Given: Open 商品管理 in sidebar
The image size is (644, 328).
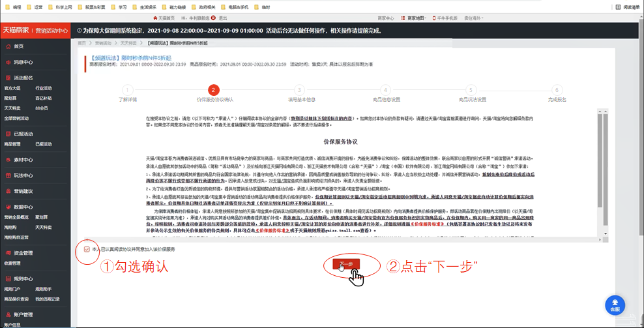Looking at the screenshot, I should coord(12,144).
